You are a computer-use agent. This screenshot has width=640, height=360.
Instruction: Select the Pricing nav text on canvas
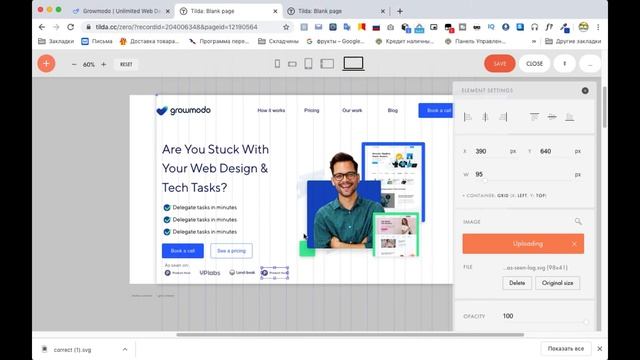click(311, 111)
